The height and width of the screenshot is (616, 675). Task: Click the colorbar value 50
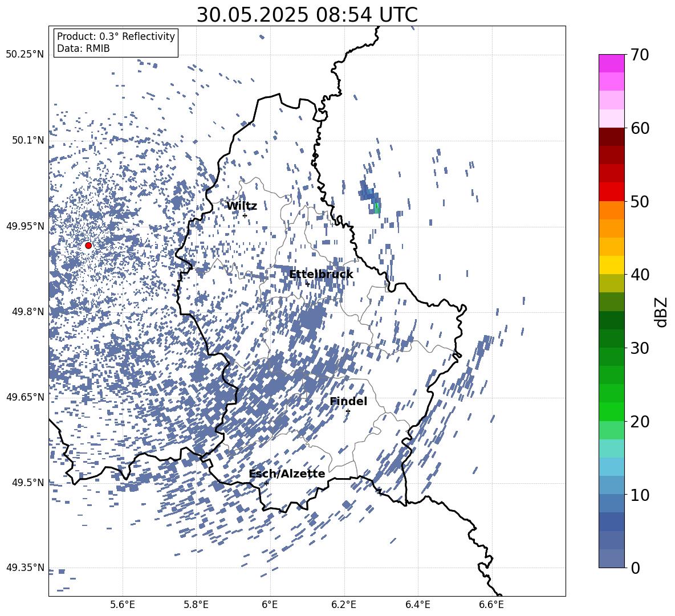(x=640, y=202)
